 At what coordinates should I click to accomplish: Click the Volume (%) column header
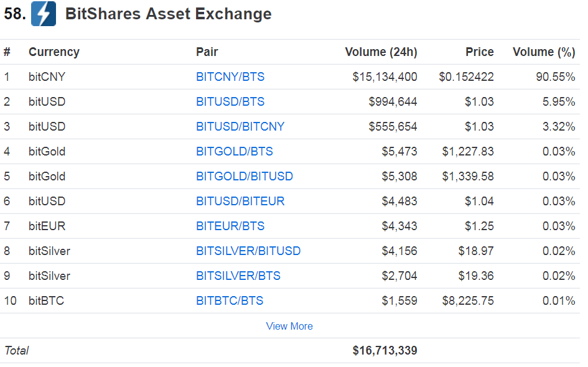[544, 52]
